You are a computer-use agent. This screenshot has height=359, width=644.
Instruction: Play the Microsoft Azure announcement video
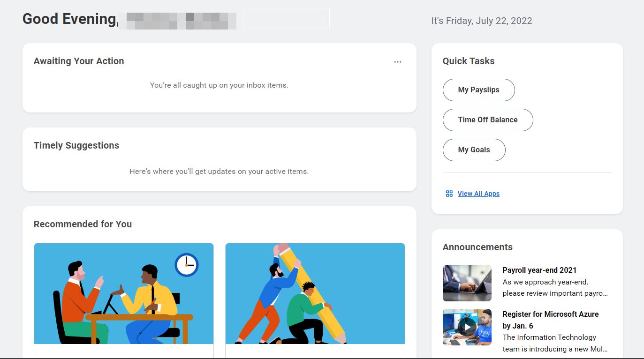(x=467, y=327)
